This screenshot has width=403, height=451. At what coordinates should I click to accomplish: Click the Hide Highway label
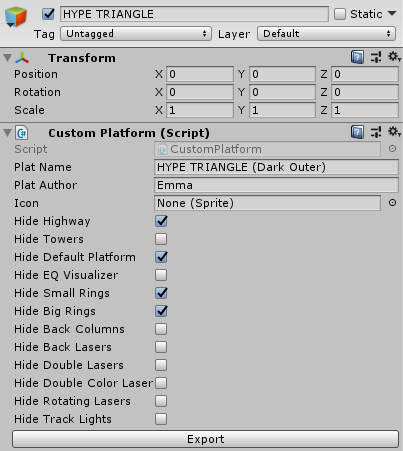point(52,221)
